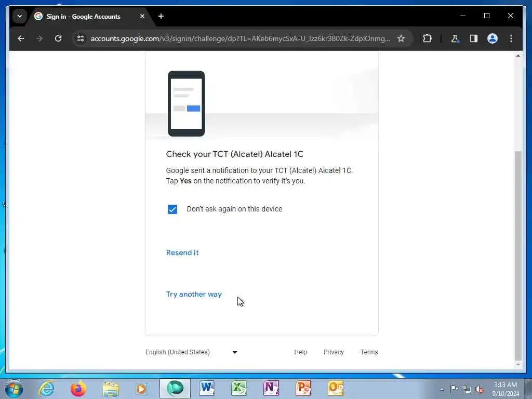This screenshot has height=399, width=532.
Task: Launch OneNote from taskbar
Action: point(271,389)
